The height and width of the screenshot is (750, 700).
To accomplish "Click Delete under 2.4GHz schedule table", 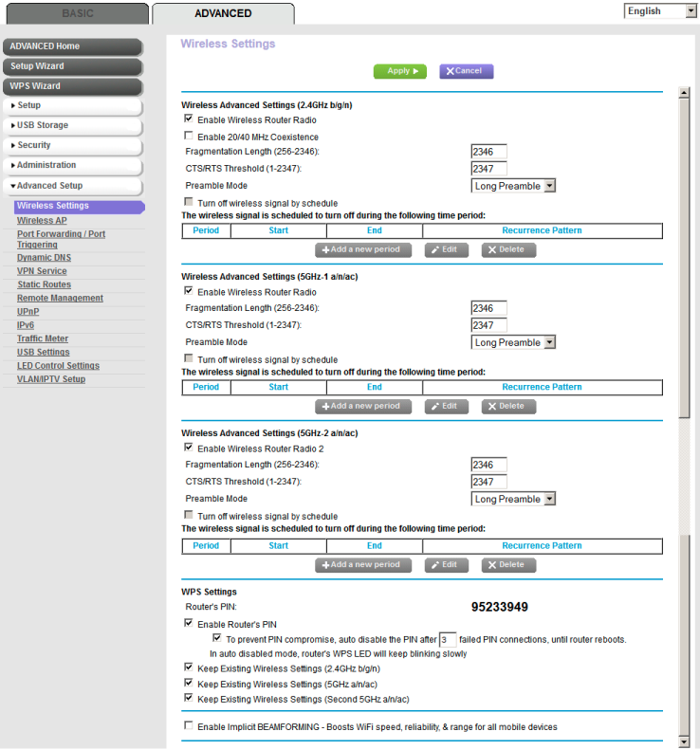I will point(508,249).
